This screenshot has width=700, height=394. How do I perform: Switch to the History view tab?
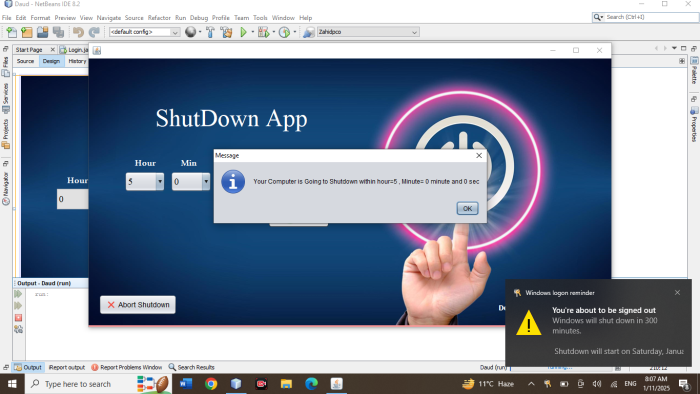click(x=77, y=61)
